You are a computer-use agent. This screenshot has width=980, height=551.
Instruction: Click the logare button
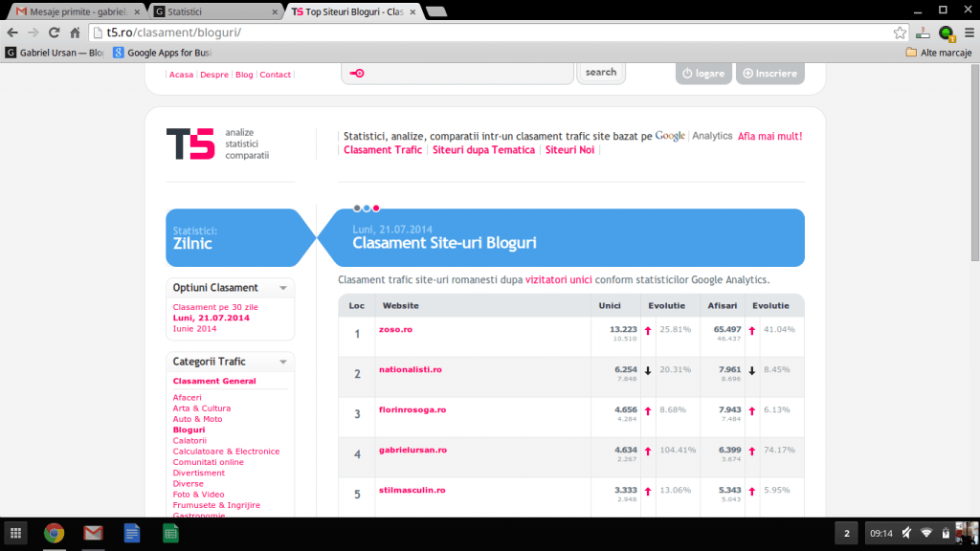(x=703, y=73)
